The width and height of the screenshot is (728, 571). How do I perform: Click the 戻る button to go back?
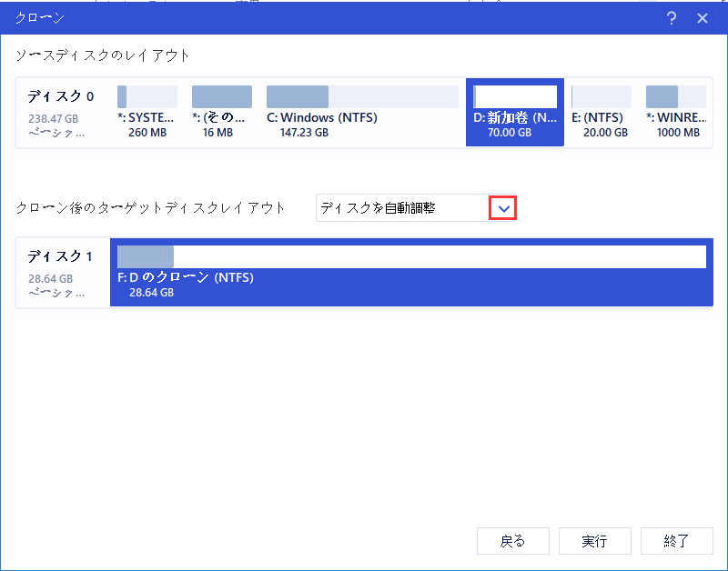[x=512, y=541]
